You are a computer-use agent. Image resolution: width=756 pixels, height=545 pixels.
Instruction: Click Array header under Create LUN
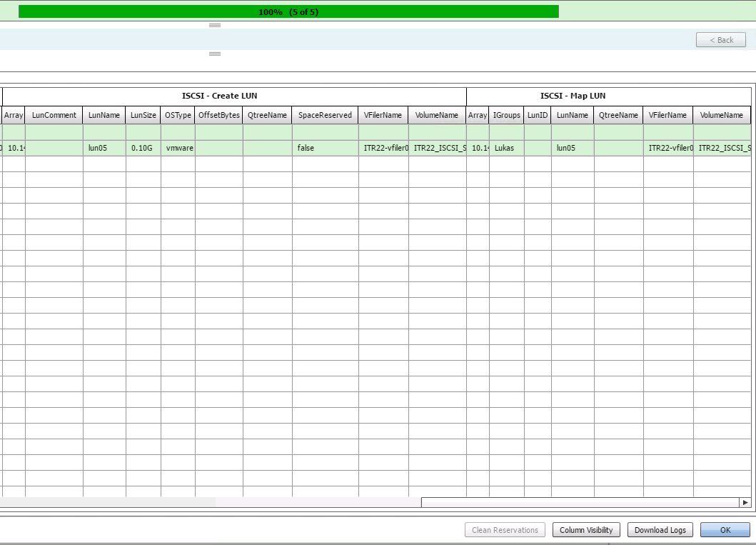pyautogui.click(x=14, y=115)
